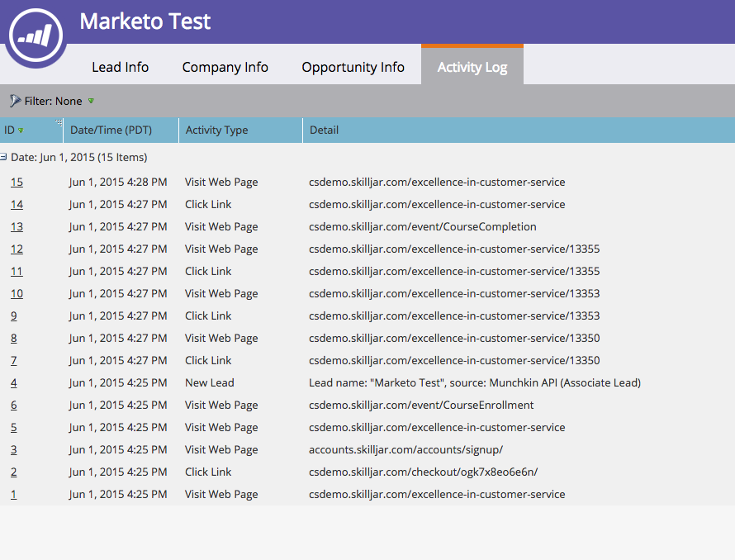Select the 'csdemo.skilljar.com/event/CourseCompletion' detail
The image size is (735, 560).
pyautogui.click(x=422, y=226)
